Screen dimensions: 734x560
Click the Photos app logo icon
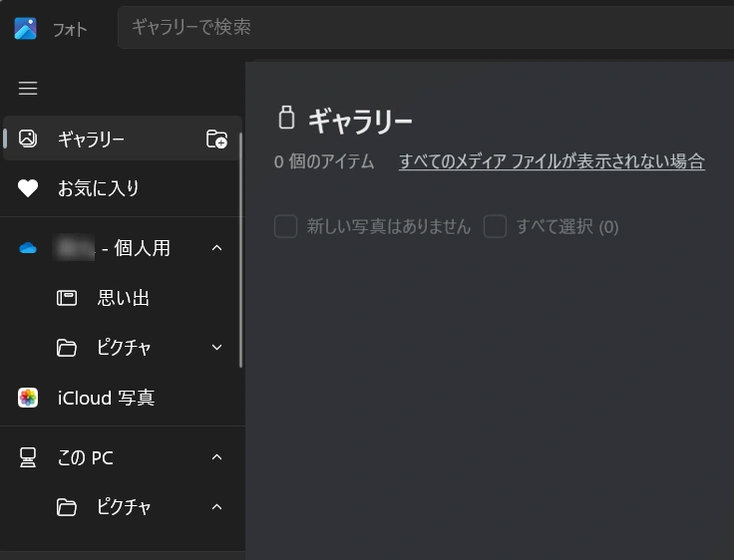26,28
